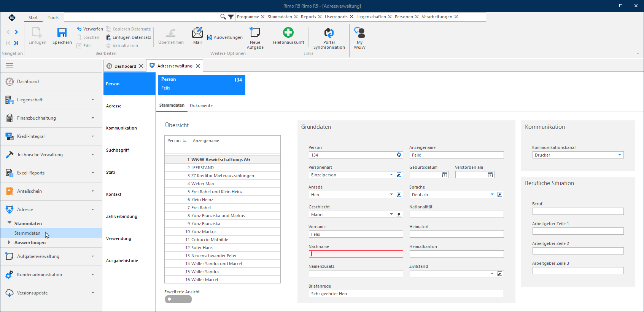Click Einfügen Datensatz

point(129,37)
